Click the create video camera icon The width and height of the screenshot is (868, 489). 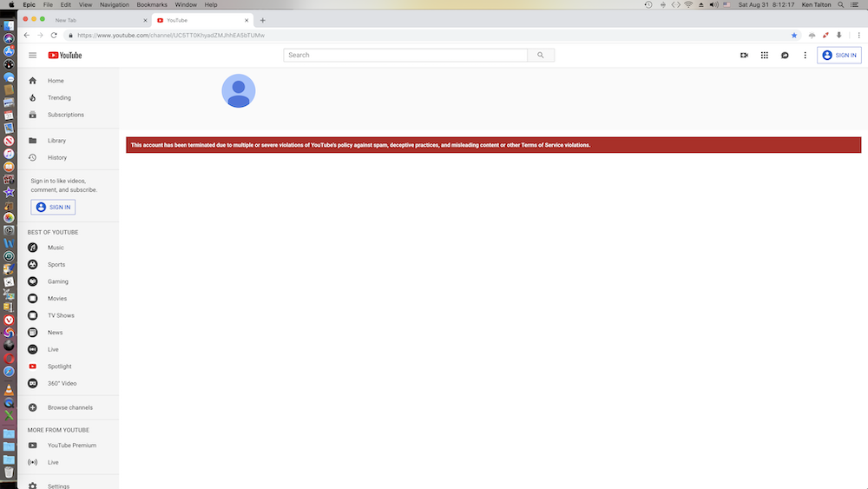tap(744, 55)
